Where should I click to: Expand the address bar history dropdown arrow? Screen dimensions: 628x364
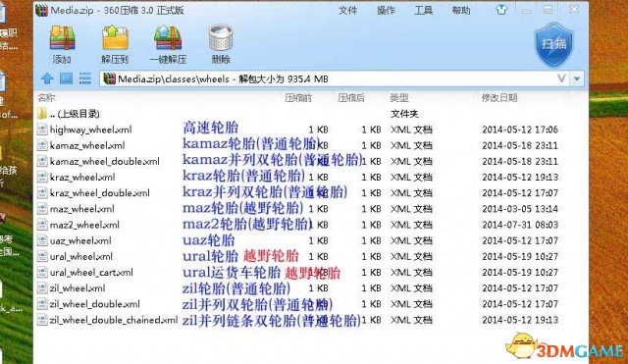[577, 78]
